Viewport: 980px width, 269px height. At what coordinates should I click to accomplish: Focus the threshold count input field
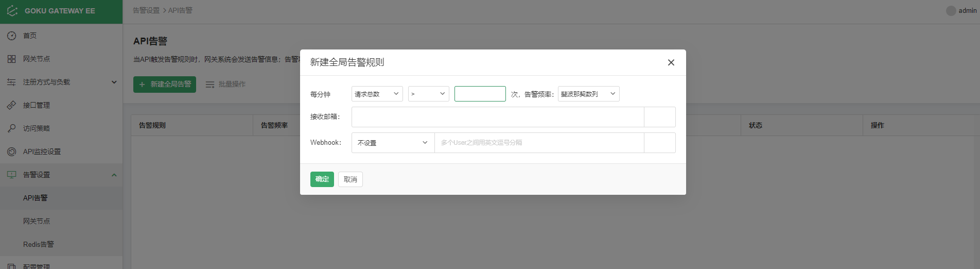tap(480, 94)
